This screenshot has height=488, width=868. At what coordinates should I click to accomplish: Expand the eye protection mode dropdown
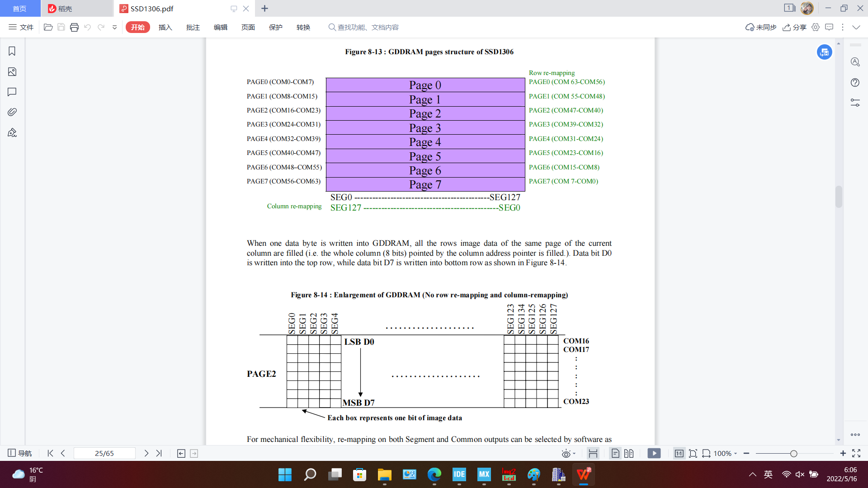tap(574, 454)
